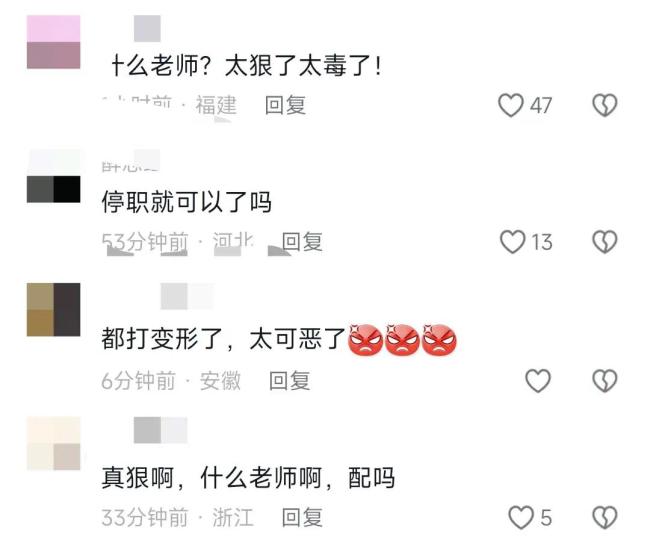The width and height of the screenshot is (650, 558).
Task: Like the Zhejiang comment with 5 likes
Action: point(521,517)
